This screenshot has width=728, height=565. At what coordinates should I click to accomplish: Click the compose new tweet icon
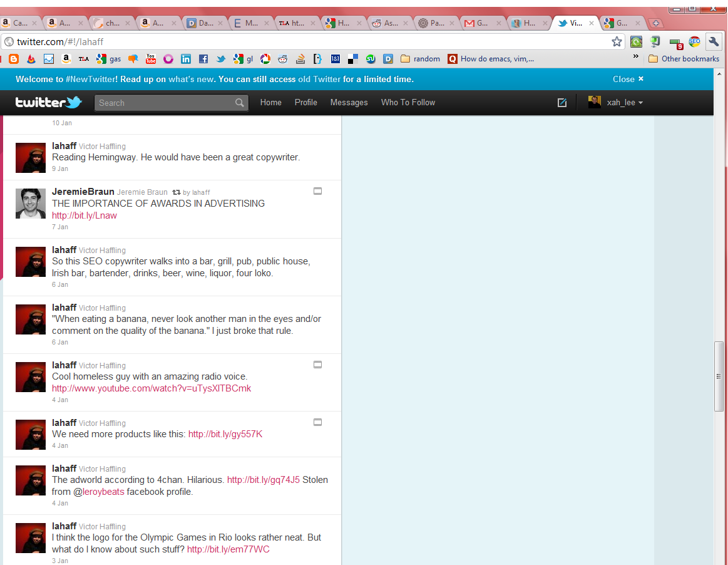tap(561, 103)
